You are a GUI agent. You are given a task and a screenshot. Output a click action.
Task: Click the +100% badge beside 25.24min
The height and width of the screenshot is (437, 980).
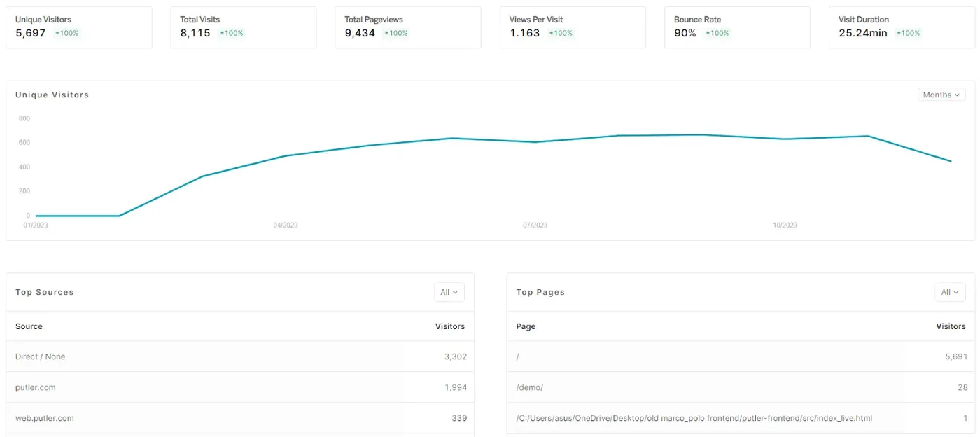(x=909, y=33)
